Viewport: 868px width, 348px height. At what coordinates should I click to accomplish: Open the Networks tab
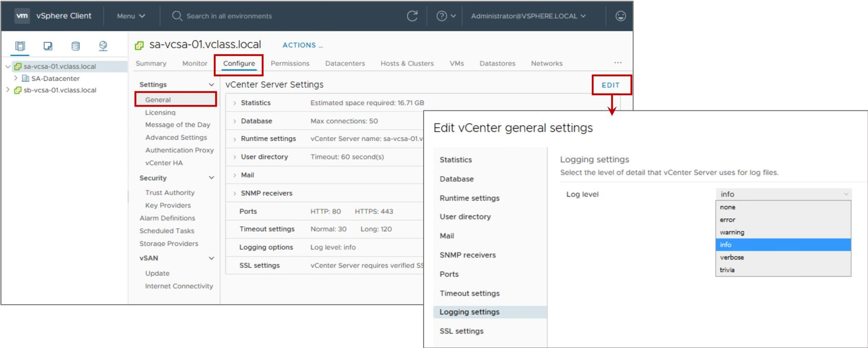click(x=547, y=63)
